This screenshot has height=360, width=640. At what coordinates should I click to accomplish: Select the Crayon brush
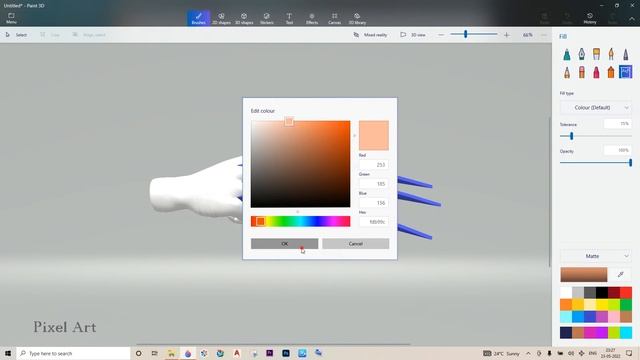point(596,72)
